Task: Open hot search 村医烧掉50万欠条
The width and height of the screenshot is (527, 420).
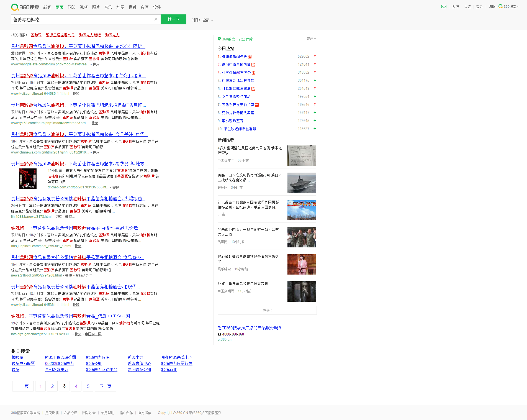Action: (x=236, y=73)
